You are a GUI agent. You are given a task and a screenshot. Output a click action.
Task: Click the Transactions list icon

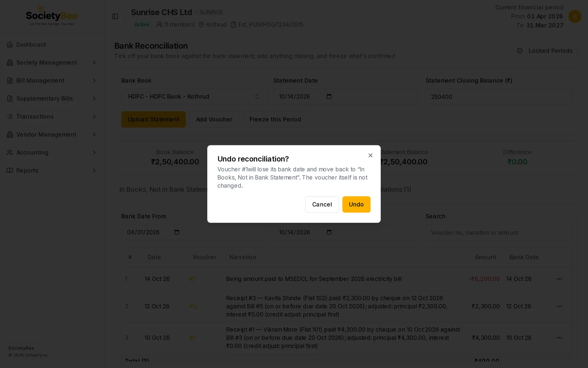coord(10,117)
